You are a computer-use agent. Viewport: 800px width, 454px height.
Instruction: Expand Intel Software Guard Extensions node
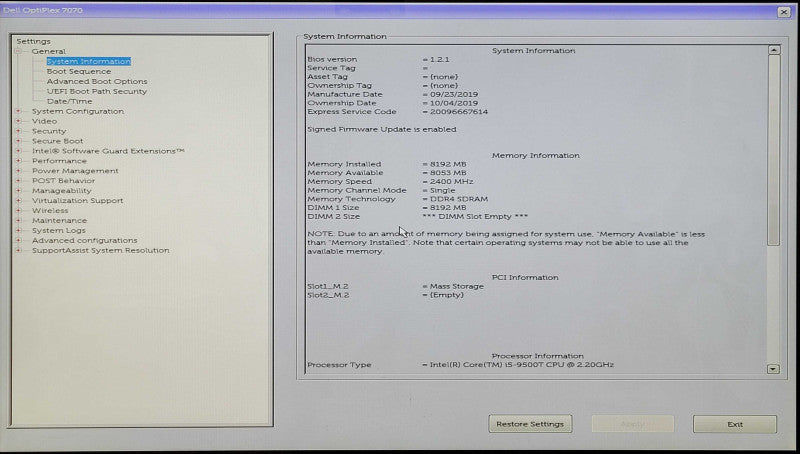point(18,151)
